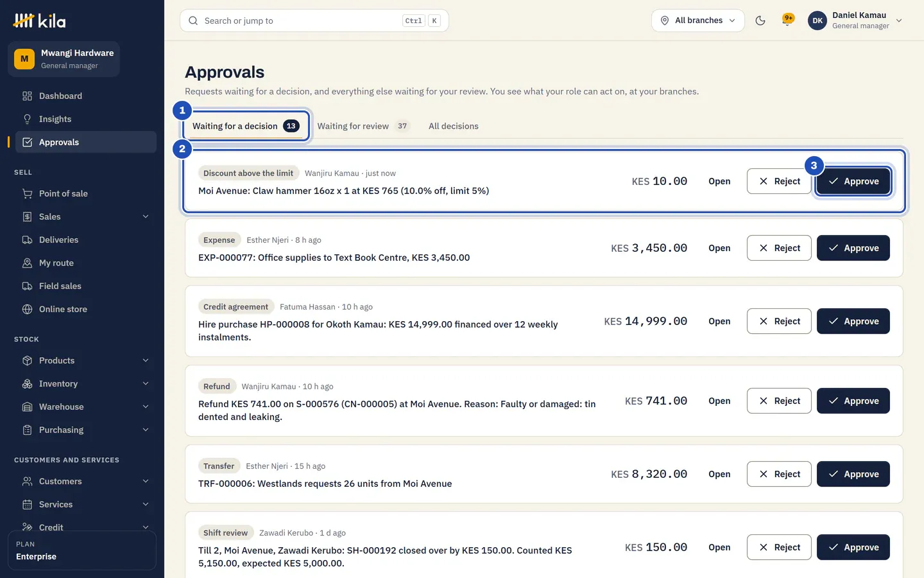Screen dimensions: 924x578
Task: Click the Mwangi Hardware M badge
Action: (24, 58)
